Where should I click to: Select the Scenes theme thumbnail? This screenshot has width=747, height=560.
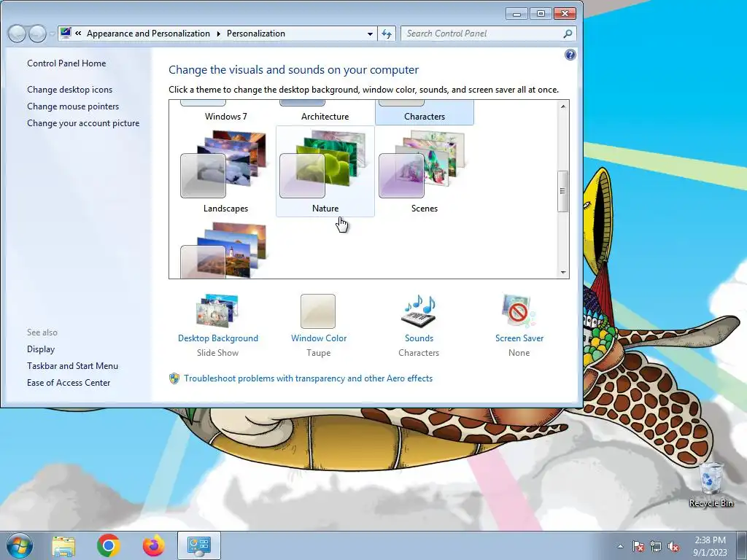pos(423,164)
